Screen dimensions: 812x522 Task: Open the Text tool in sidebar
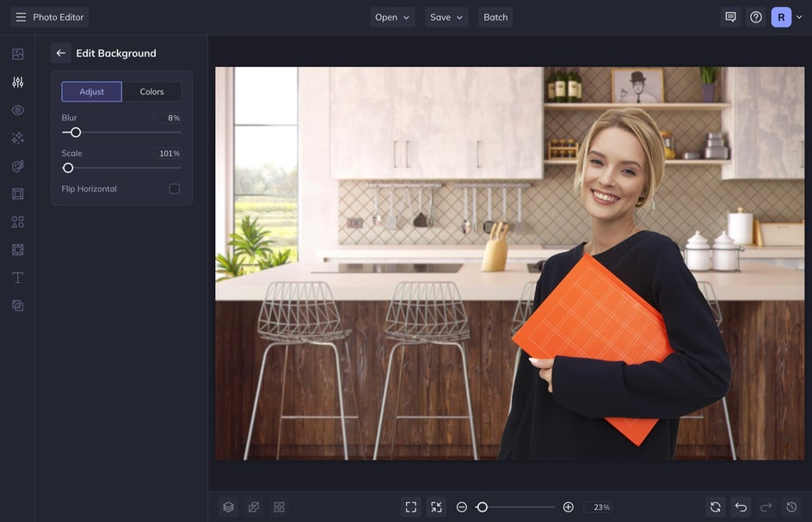[x=17, y=278]
